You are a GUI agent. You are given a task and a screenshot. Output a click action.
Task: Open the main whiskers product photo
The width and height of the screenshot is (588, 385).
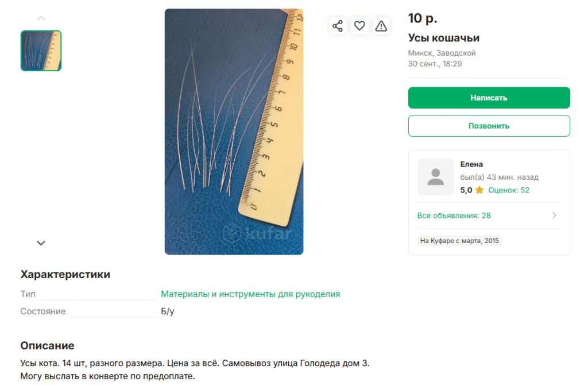point(234,132)
